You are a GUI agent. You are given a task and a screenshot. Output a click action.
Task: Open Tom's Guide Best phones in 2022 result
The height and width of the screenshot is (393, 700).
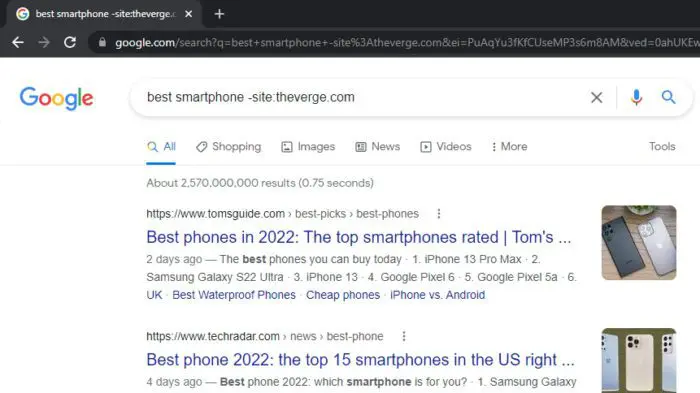point(358,237)
